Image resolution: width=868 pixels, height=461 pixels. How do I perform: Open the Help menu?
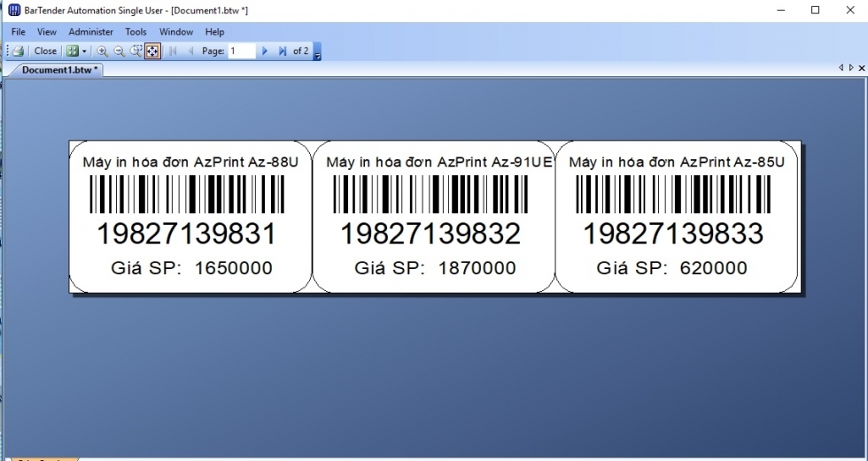214,32
